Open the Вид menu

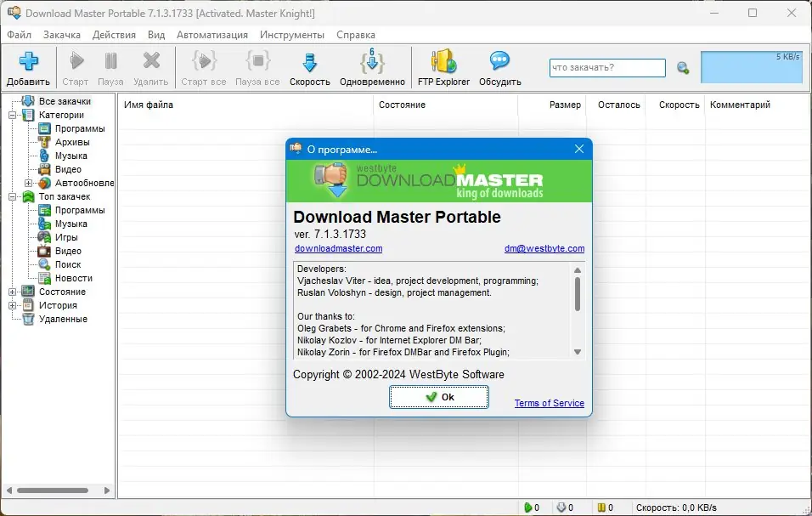pyautogui.click(x=156, y=35)
